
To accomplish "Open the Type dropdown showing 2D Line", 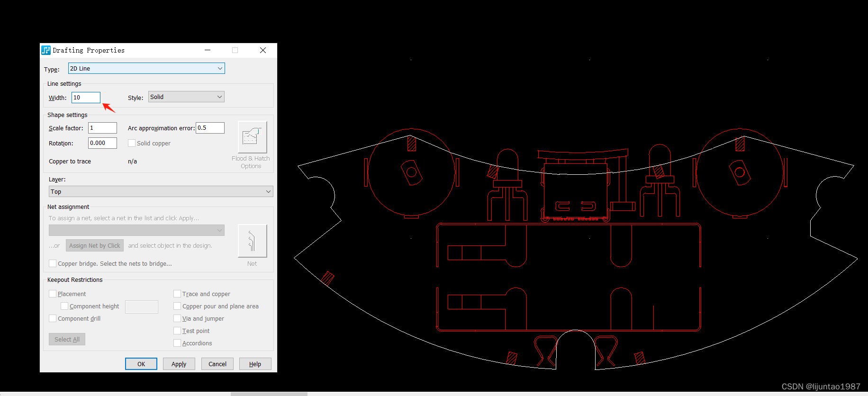I will pyautogui.click(x=146, y=68).
